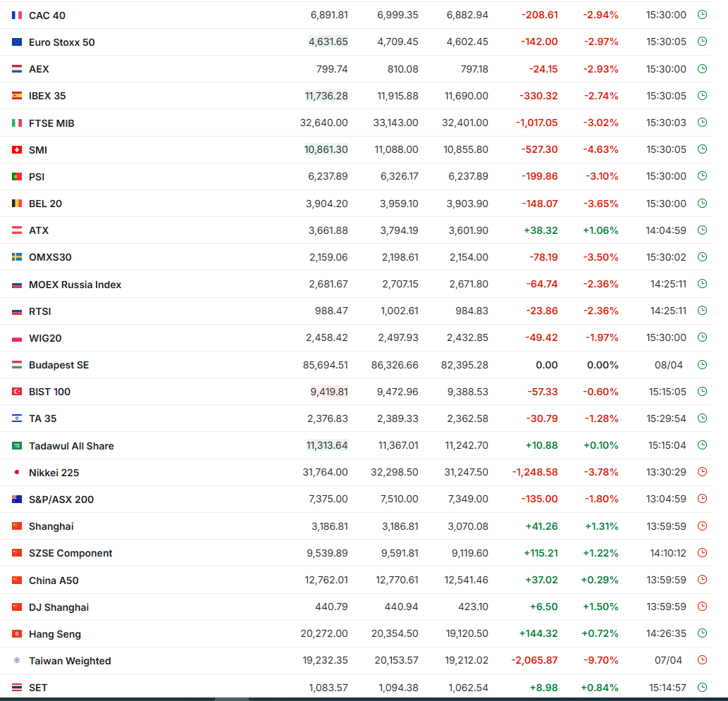Open the RTSI index link
The image size is (728, 701).
pos(40,311)
